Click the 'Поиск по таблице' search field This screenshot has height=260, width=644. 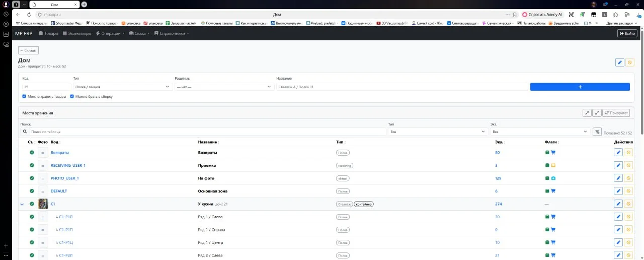pos(203,132)
